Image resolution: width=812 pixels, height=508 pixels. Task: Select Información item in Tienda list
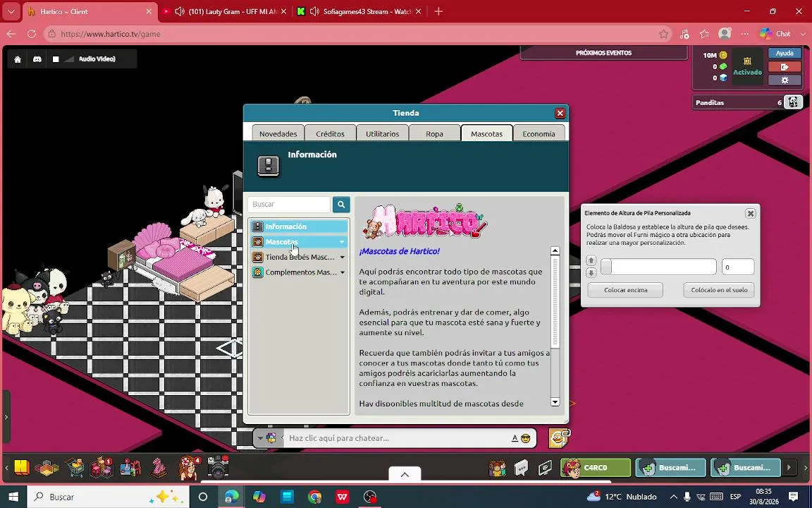pos(299,226)
